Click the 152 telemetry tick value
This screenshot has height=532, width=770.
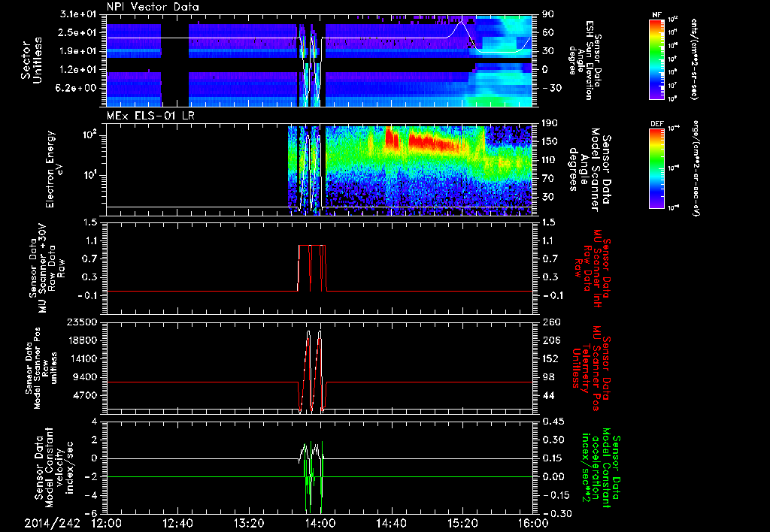[x=550, y=358]
